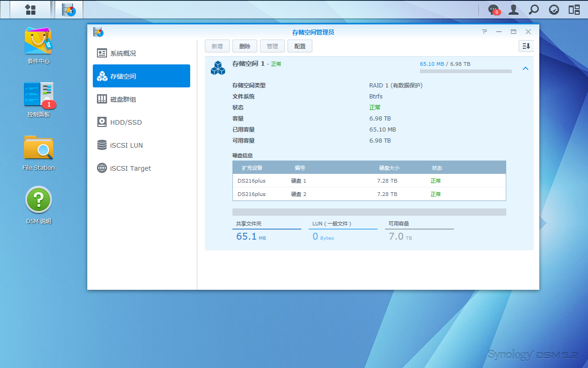Open the user account options icon
The width and height of the screenshot is (588, 368).
pos(514,10)
